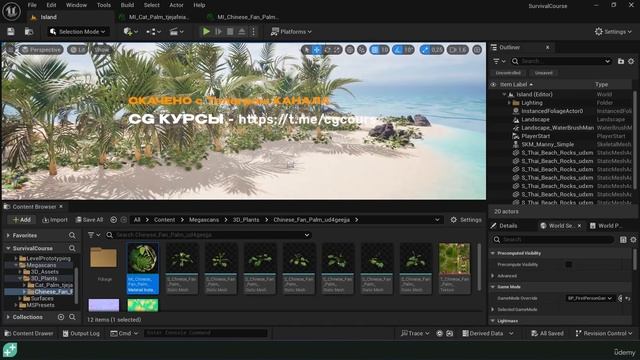
Task: Select the PlayerStart actor in the Outliner
Action: 536,136
